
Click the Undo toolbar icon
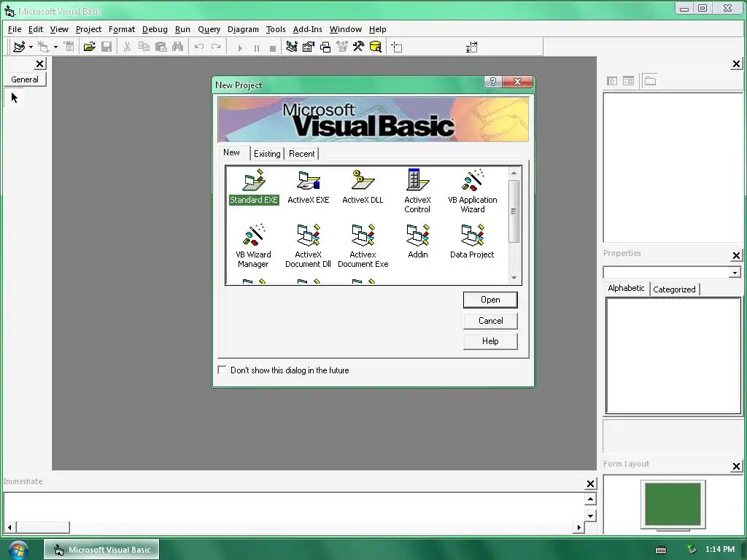click(x=199, y=47)
